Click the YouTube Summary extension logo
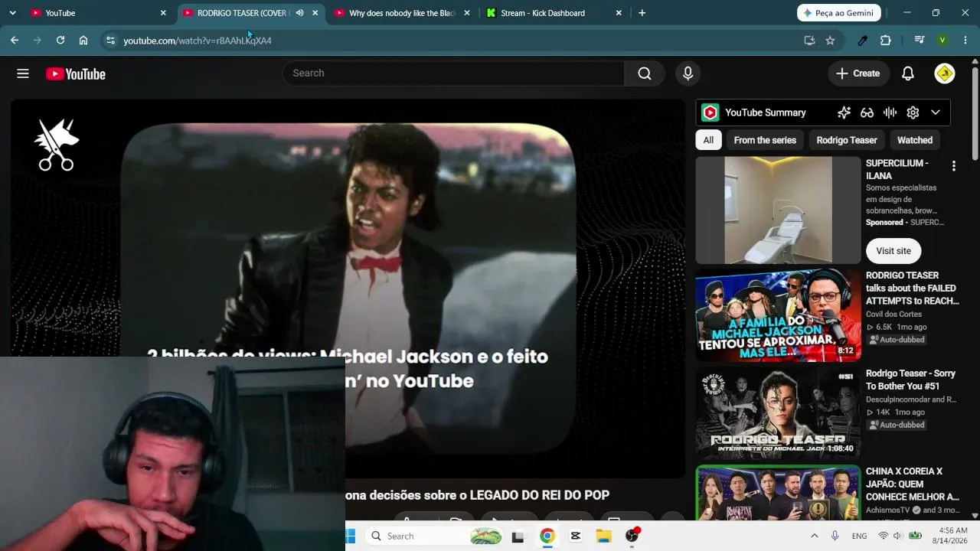 tap(710, 112)
